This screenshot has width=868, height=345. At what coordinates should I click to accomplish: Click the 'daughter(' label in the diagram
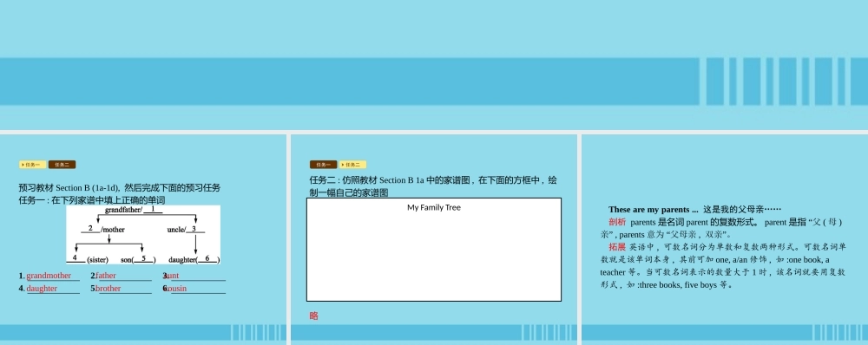tap(183, 260)
